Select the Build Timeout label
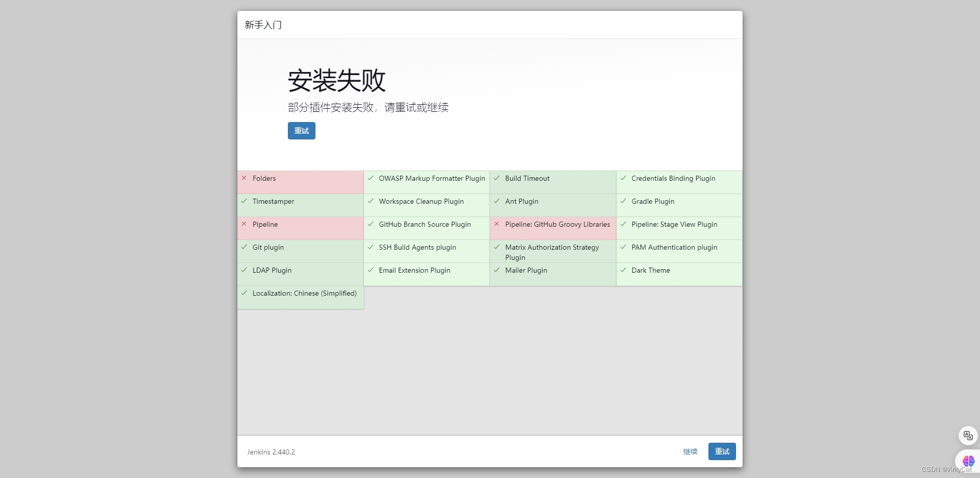The width and height of the screenshot is (980, 478). pyautogui.click(x=527, y=178)
